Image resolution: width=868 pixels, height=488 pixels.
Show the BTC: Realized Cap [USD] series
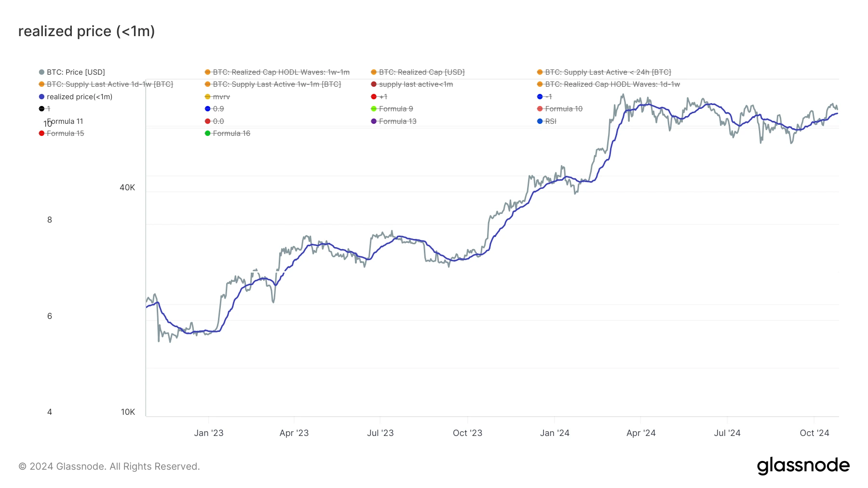(418, 72)
